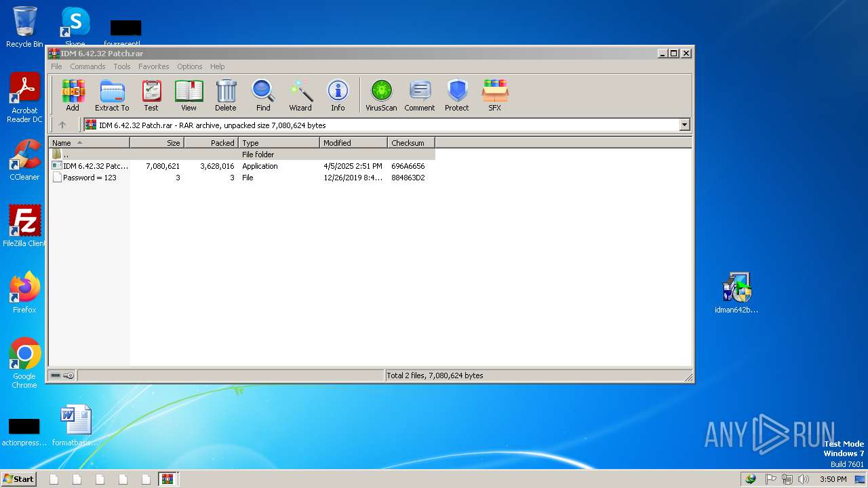Image resolution: width=868 pixels, height=488 pixels.
Task: Create SFX archive icon
Action: [x=495, y=95]
